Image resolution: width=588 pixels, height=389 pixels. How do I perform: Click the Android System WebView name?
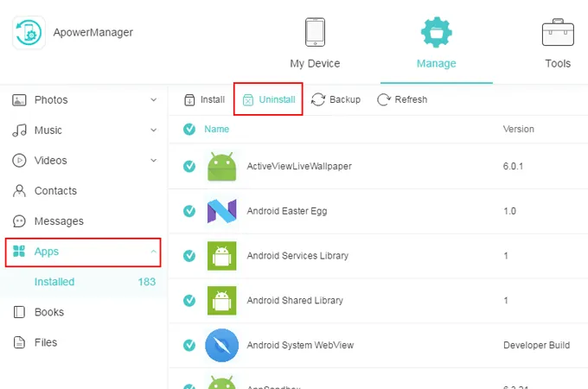click(300, 345)
